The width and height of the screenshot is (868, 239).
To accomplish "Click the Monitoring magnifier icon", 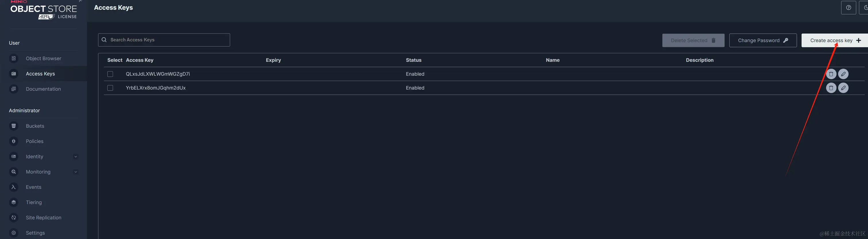I will 14,172.
